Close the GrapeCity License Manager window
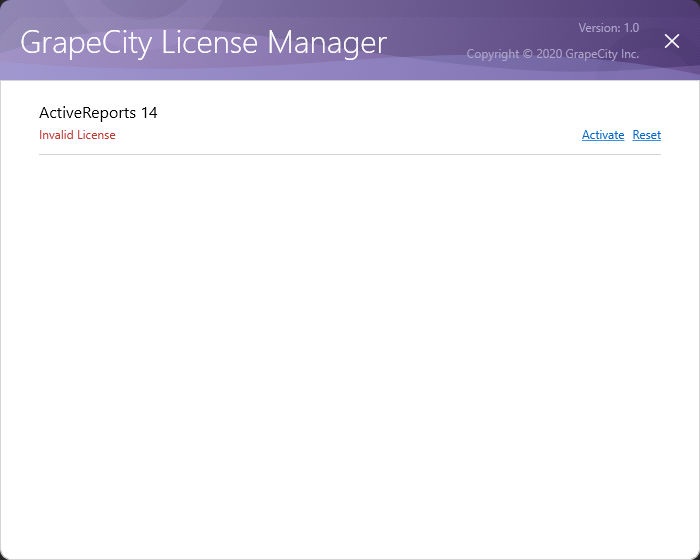The image size is (700, 560). (671, 41)
